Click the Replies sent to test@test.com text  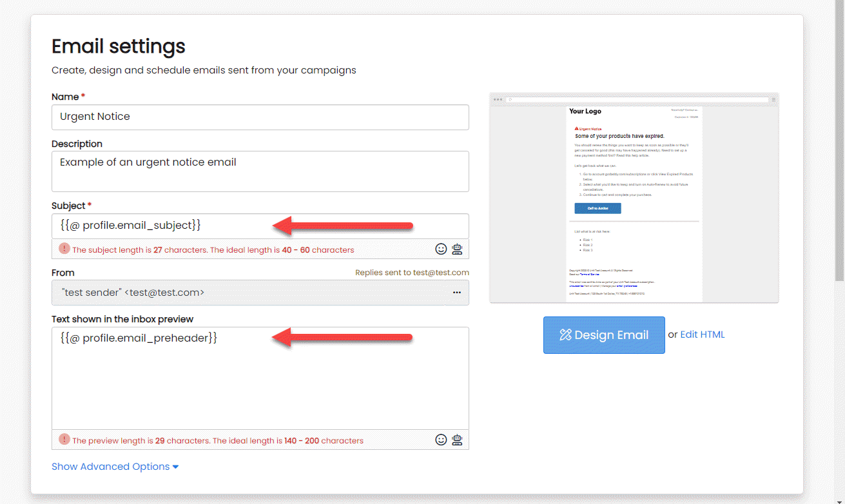(x=412, y=273)
